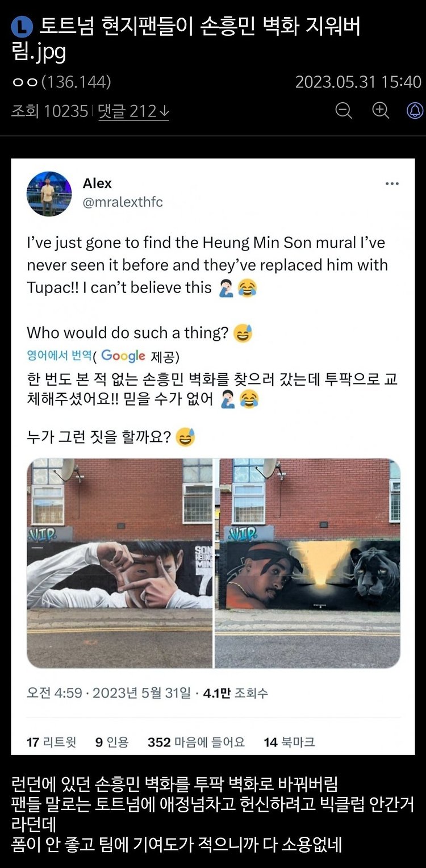Click the zoom in magnifier icon
The height and width of the screenshot is (868, 426).
380,110
